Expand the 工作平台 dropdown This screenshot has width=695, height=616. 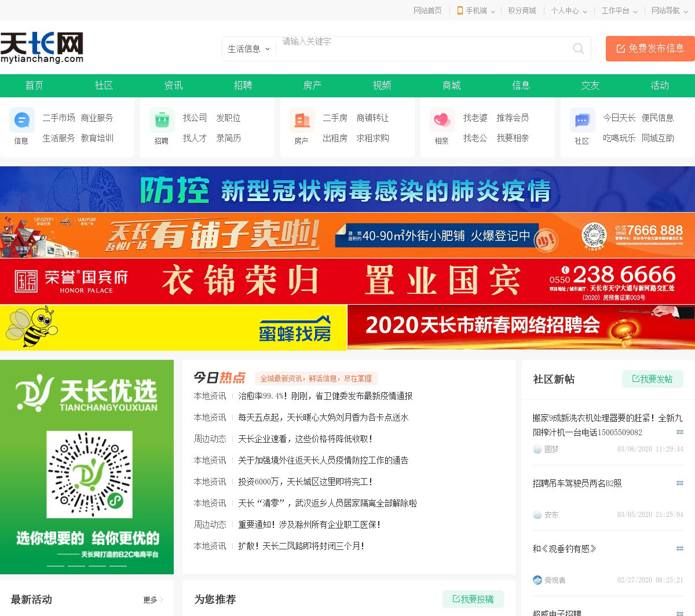click(635, 11)
